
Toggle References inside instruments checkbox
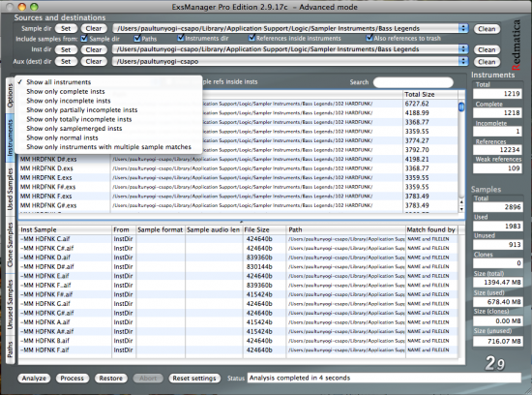coord(251,38)
